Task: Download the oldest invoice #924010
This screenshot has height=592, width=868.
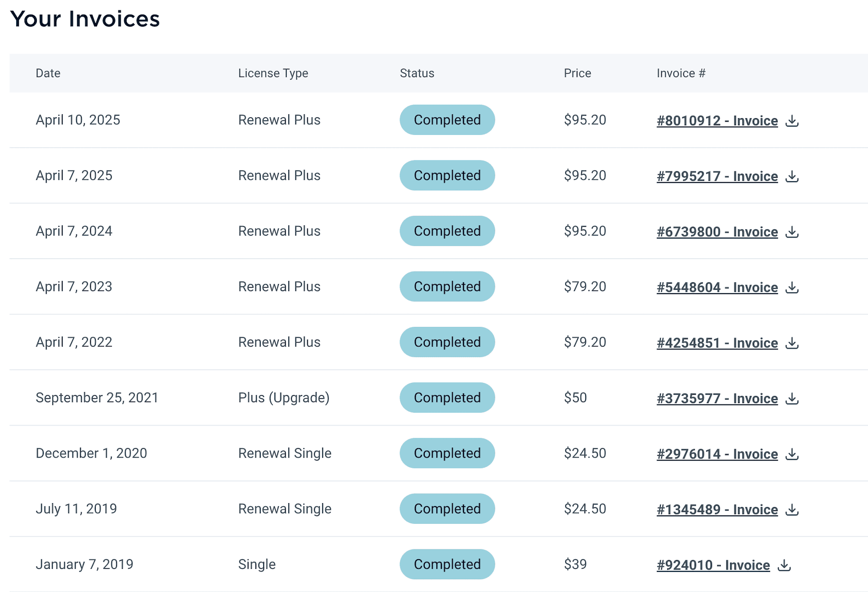Action: (x=785, y=565)
